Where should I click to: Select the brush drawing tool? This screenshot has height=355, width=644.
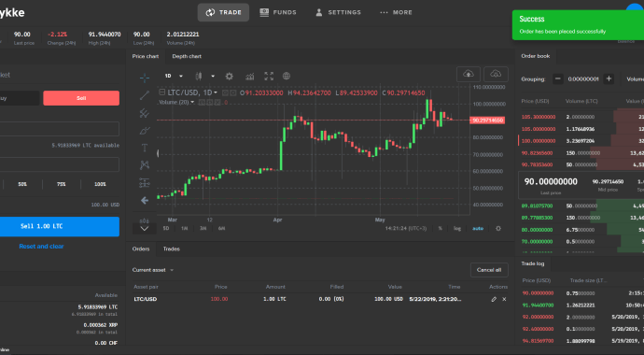coord(145,131)
